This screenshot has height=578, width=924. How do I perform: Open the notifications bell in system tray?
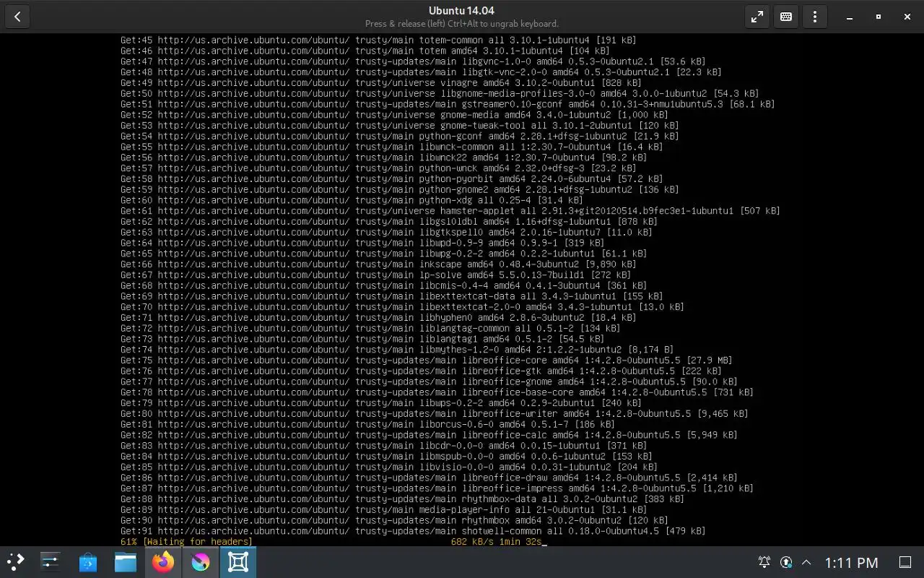[764, 562]
